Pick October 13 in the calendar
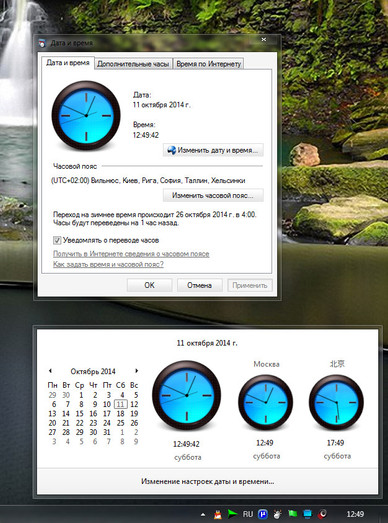Screen dimensions: 388x523 point(52,414)
